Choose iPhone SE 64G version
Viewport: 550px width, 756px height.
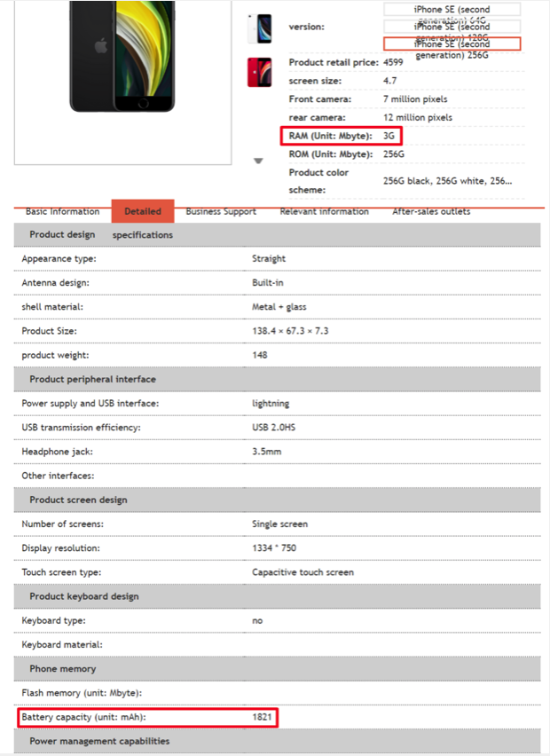[452, 10]
